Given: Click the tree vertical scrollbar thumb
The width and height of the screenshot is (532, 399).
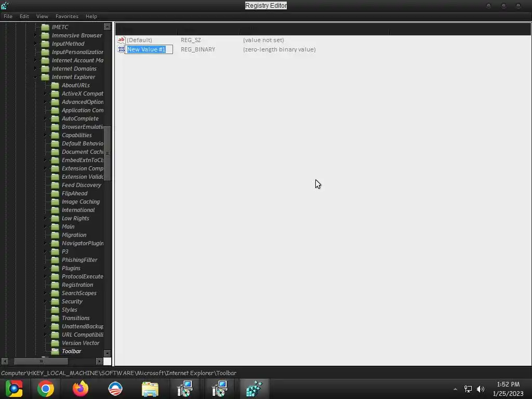Looking at the screenshot, I should point(107,153).
